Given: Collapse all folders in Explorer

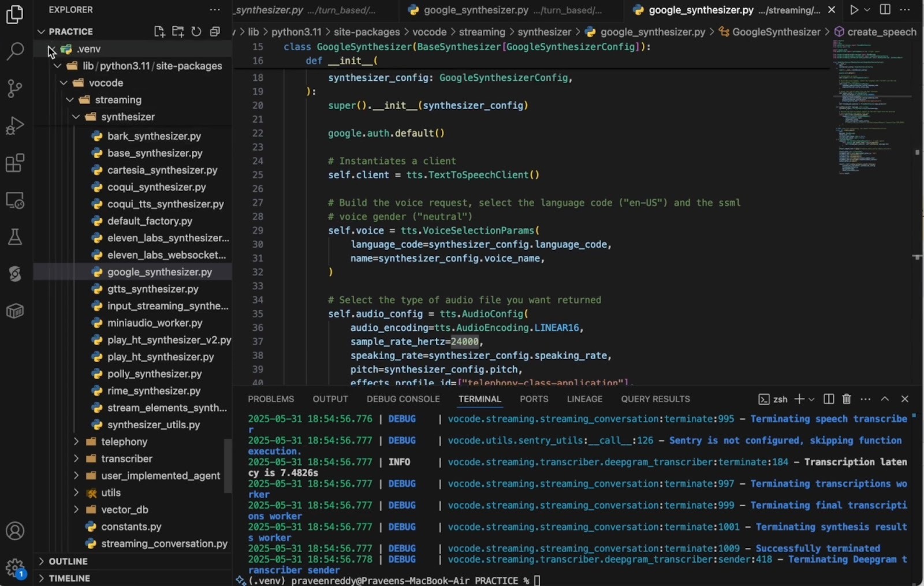Looking at the screenshot, I should [x=215, y=32].
